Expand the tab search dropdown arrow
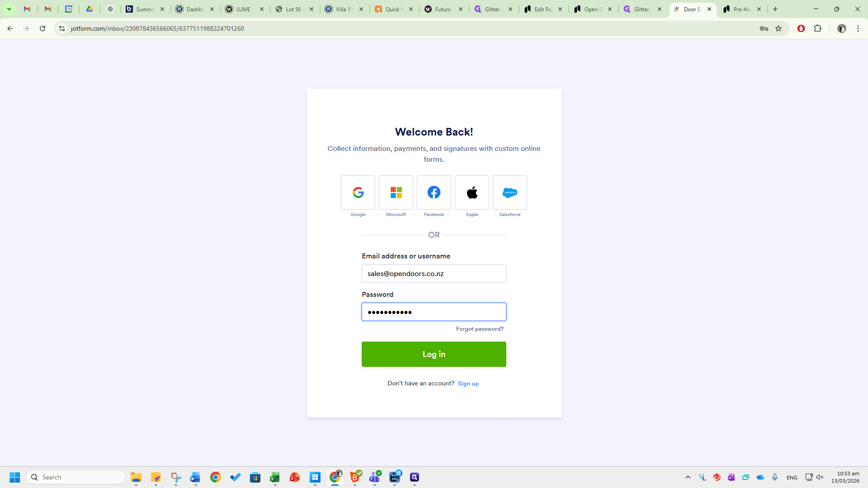The width and height of the screenshot is (868, 488). click(x=9, y=9)
